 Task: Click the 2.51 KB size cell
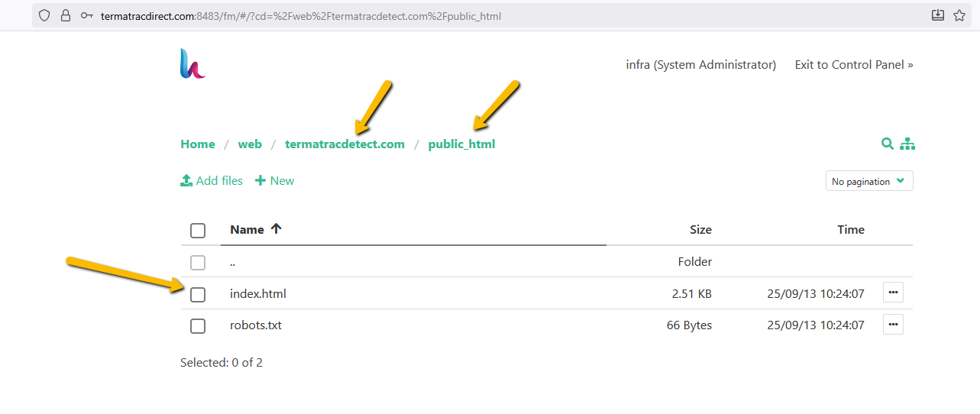pyautogui.click(x=691, y=293)
